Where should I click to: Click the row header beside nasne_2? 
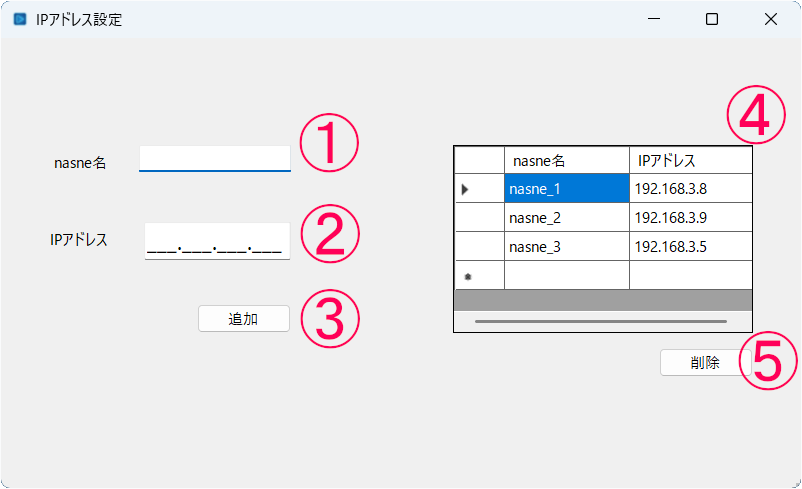tap(479, 217)
